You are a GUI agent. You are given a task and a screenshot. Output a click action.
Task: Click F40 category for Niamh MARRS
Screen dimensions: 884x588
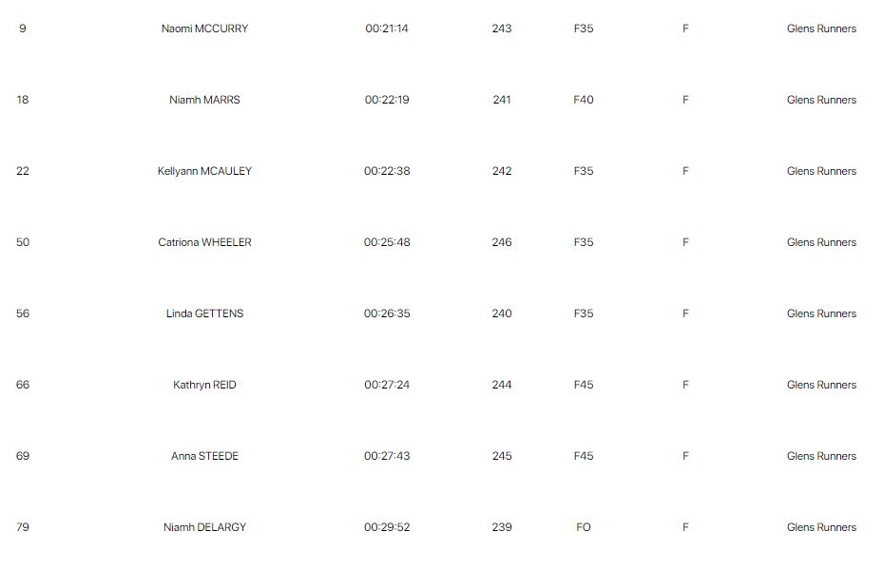pyautogui.click(x=584, y=100)
